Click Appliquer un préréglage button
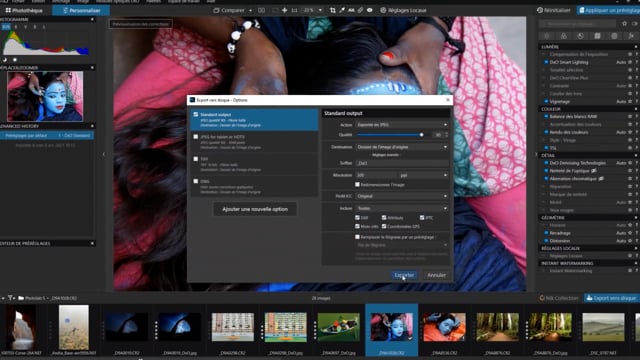 608,10
